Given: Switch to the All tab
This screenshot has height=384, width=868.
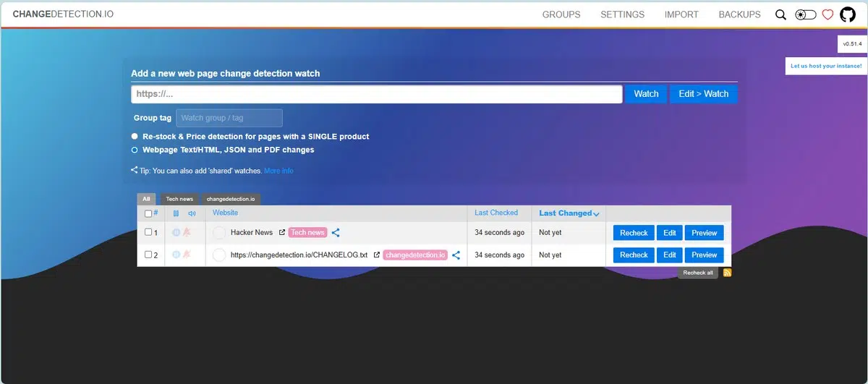Looking at the screenshot, I should click(146, 199).
